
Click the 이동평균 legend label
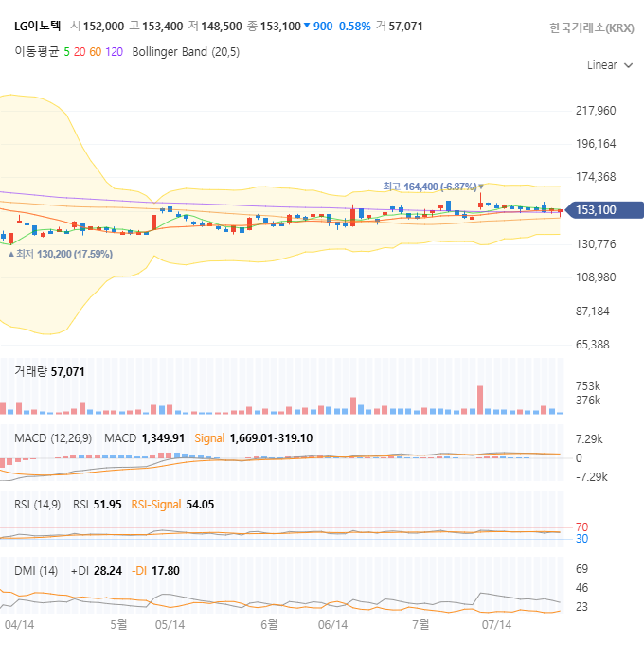(x=37, y=52)
